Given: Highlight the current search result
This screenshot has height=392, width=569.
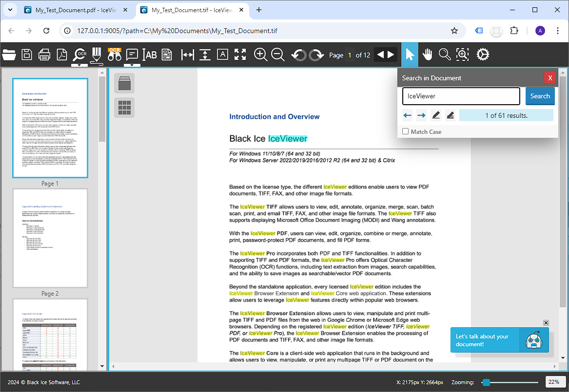Looking at the screenshot, I should pos(436,115).
